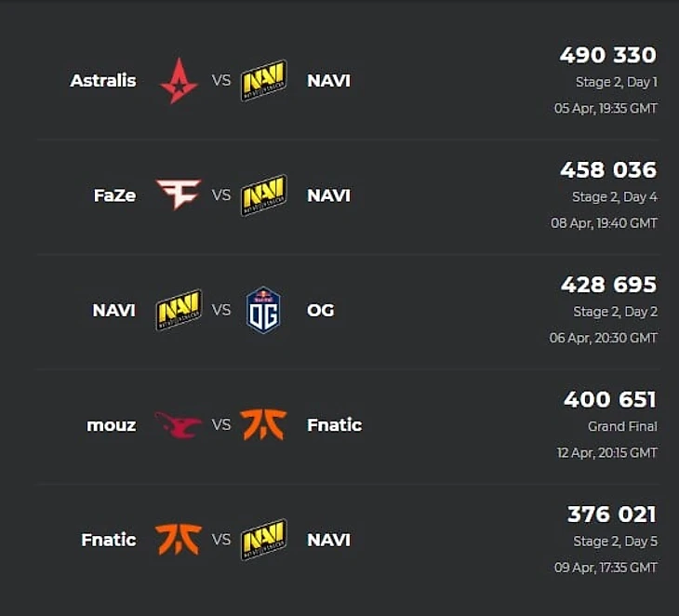Open the Astralis team name link
The width and height of the screenshot is (679, 616).
point(103,80)
